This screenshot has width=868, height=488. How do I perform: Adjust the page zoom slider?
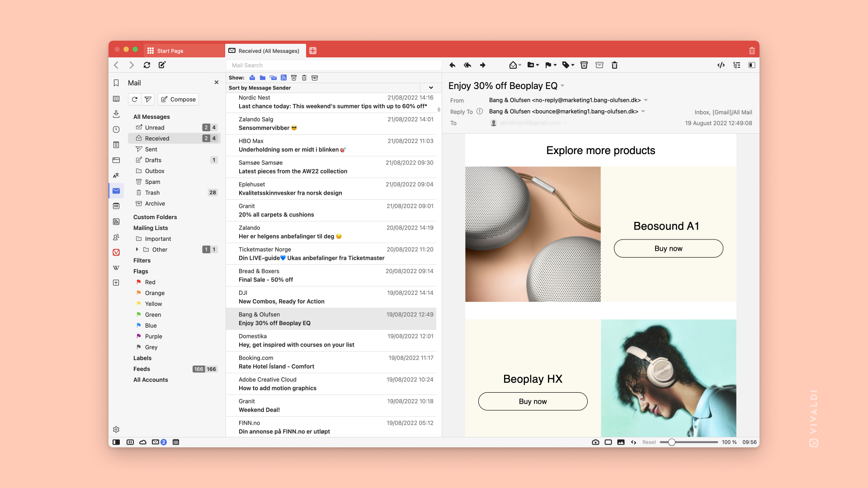pos(689,442)
